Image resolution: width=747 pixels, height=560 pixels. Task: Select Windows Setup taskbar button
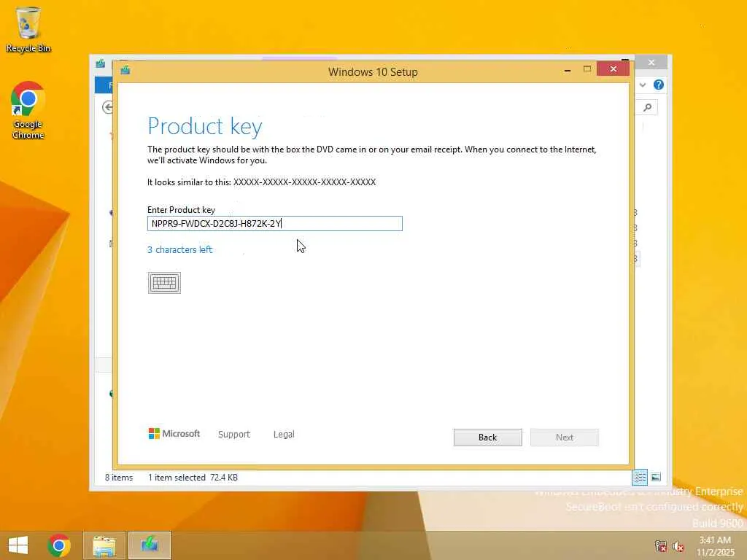tap(150, 545)
